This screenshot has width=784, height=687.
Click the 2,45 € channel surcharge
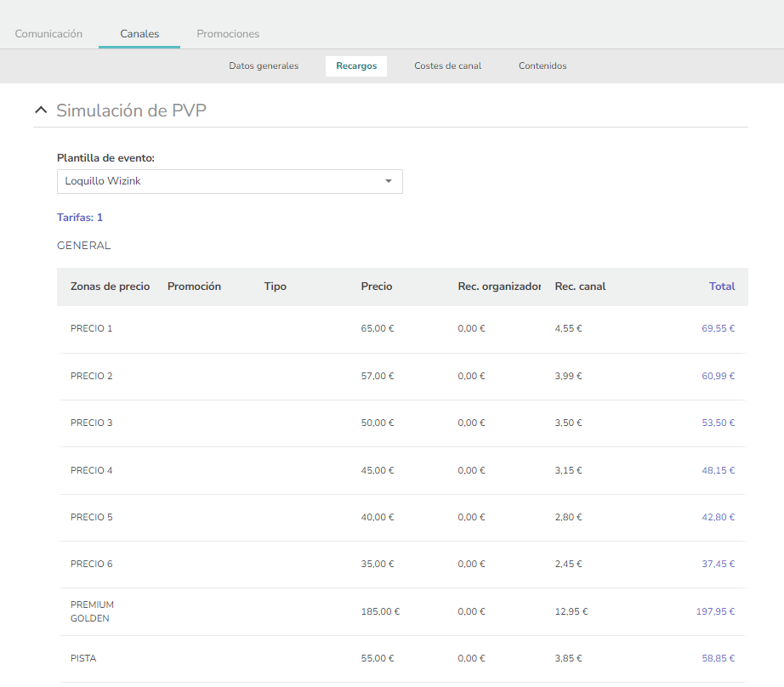pyautogui.click(x=569, y=564)
